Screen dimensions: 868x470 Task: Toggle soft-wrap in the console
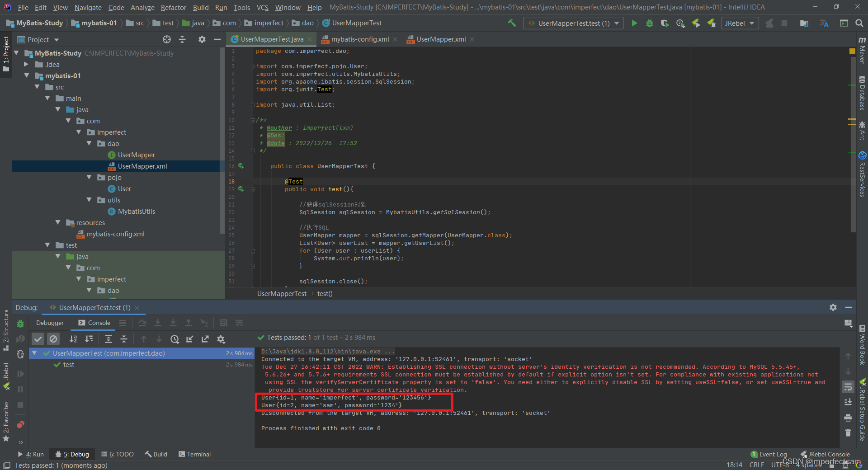click(848, 387)
